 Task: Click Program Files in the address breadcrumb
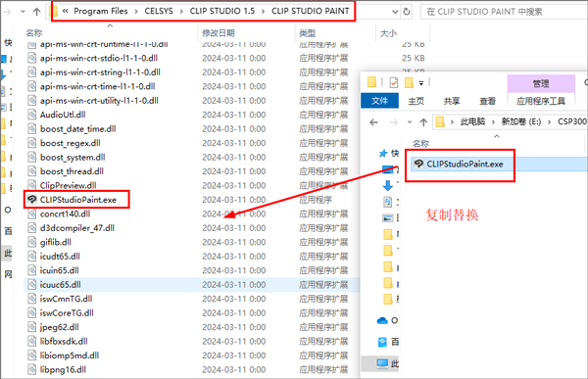[101, 11]
